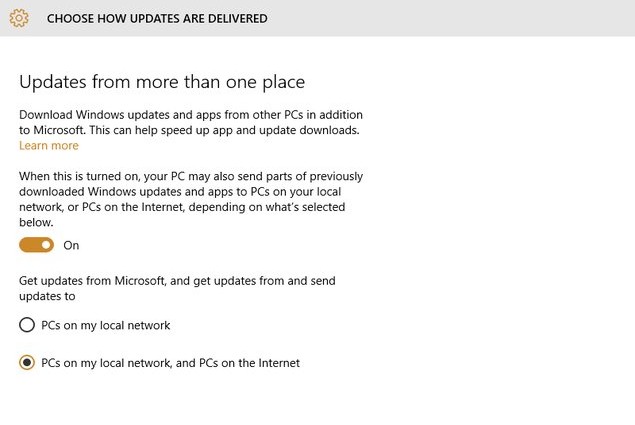Screen dimensions: 635x425
Task: Click the 'CHOOSE HOW UPDATES ARE DELIVERED' title
Action: point(157,18)
